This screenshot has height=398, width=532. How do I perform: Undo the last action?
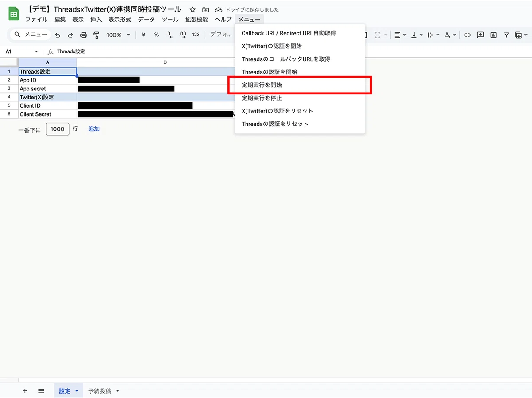coord(58,35)
